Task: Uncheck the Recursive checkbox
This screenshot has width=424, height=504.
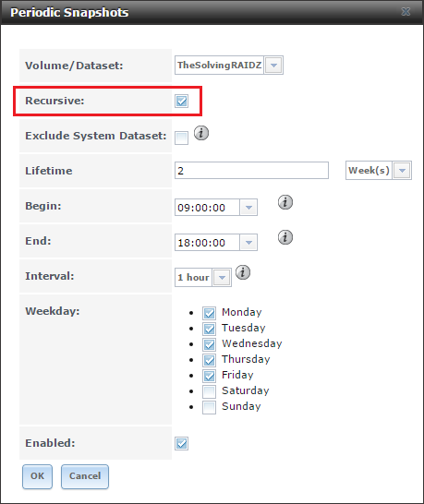Action: pyautogui.click(x=181, y=101)
